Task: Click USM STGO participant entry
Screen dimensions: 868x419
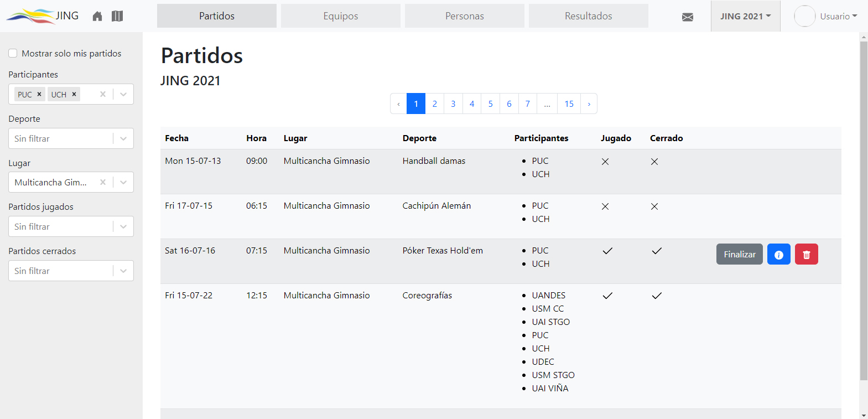Action: (x=553, y=375)
